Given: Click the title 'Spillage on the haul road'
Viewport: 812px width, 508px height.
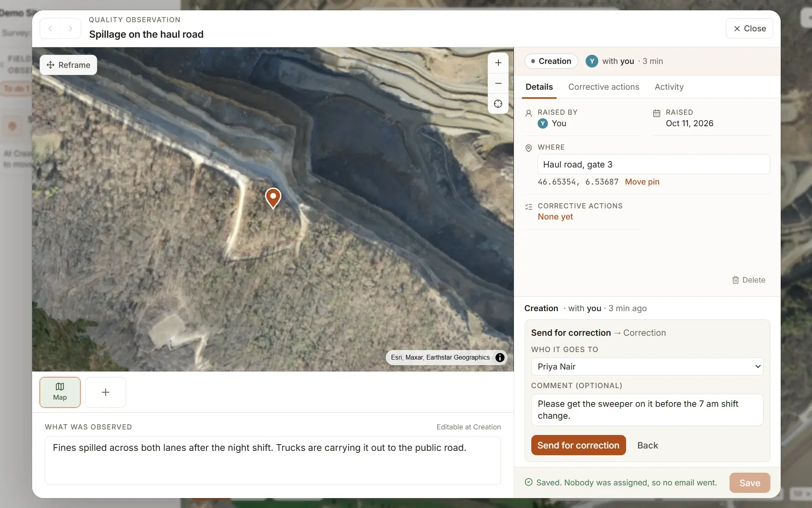Looking at the screenshot, I should tap(146, 35).
